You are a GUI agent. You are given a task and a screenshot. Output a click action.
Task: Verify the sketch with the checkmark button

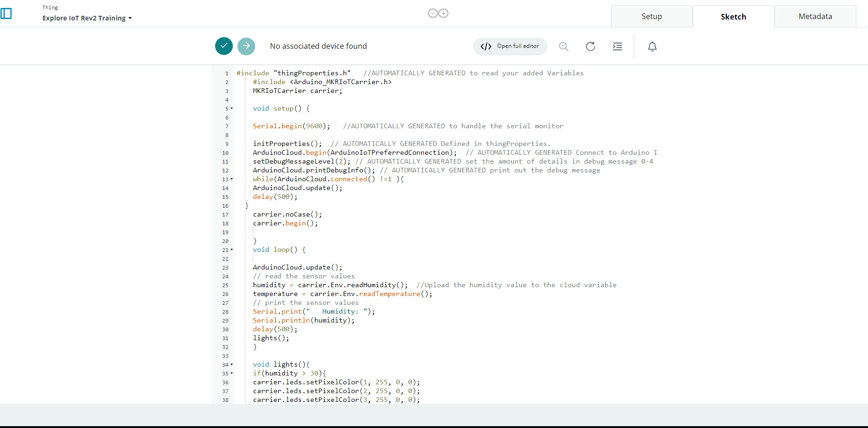(224, 46)
